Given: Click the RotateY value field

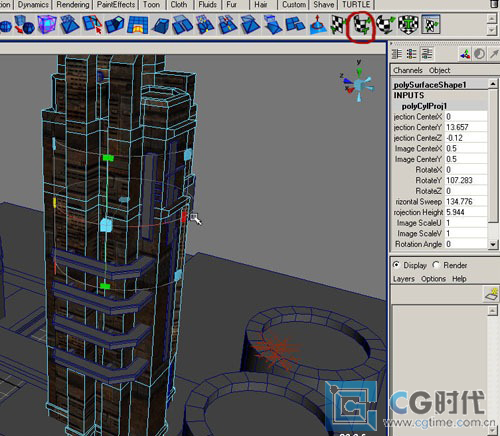Looking at the screenshot, I should click(x=466, y=180).
